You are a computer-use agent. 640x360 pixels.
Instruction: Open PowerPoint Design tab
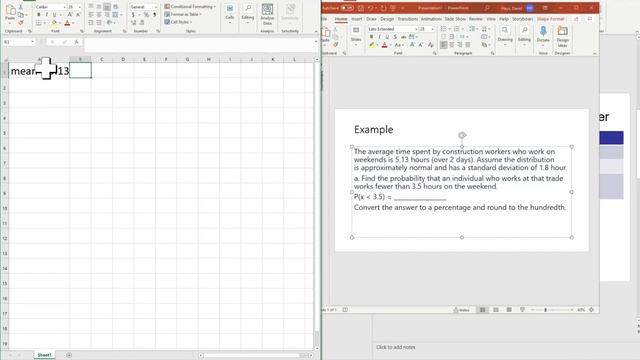pyautogui.click(x=387, y=19)
